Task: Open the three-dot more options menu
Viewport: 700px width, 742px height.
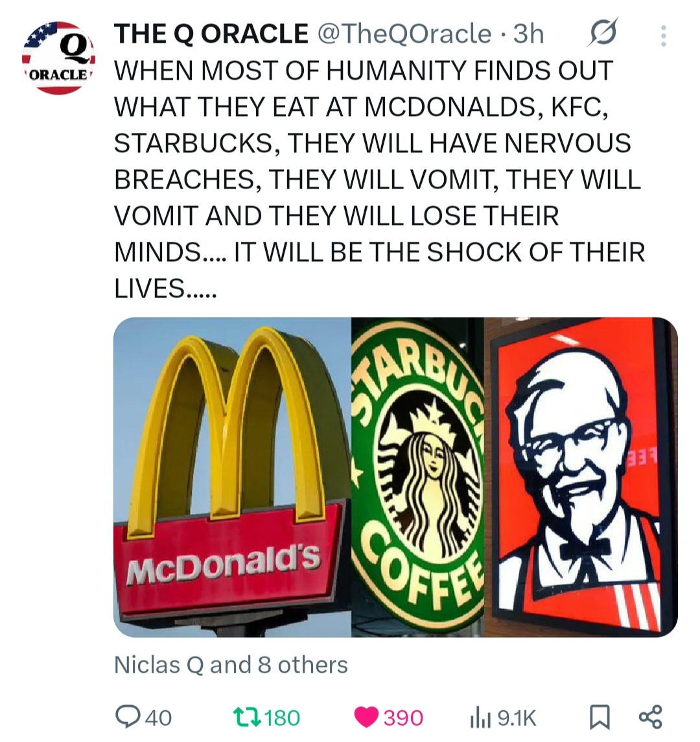Action: [x=662, y=36]
